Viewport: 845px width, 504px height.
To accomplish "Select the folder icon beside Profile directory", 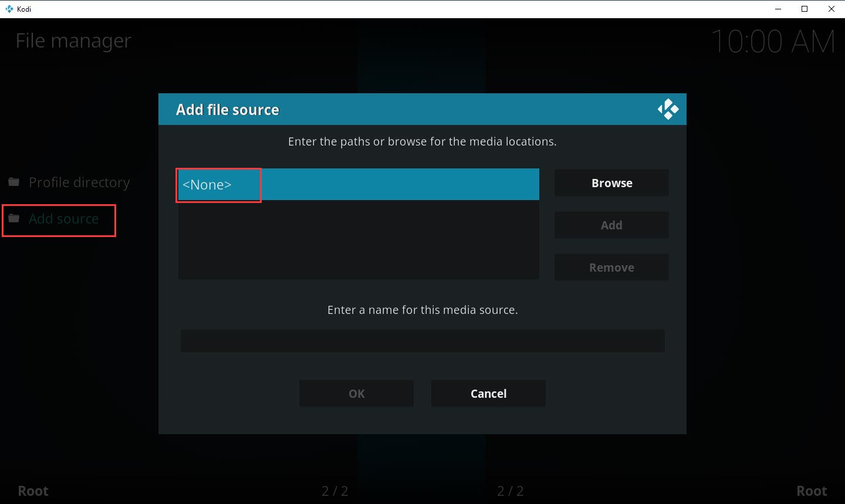I will (14, 182).
